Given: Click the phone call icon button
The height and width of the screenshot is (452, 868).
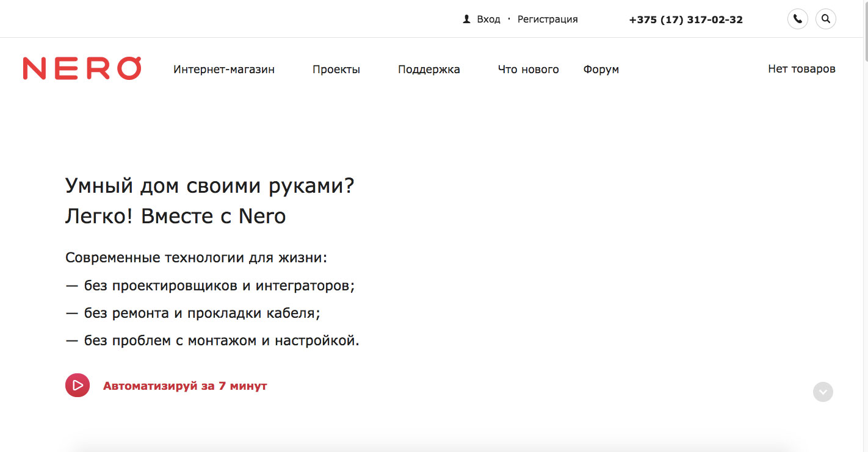Looking at the screenshot, I should point(797,19).
